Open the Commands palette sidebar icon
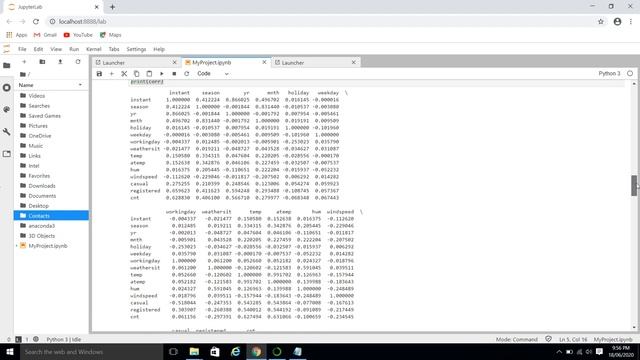This screenshot has width=640, height=360. [x=7, y=109]
